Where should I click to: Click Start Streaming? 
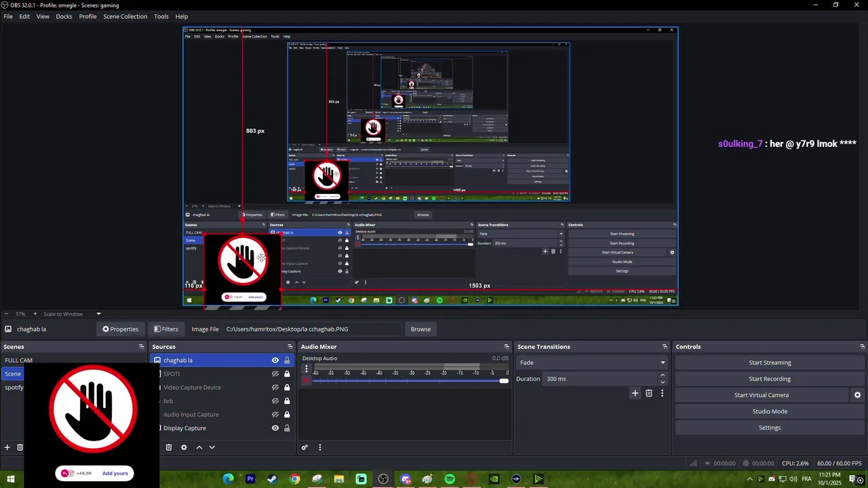coord(770,363)
